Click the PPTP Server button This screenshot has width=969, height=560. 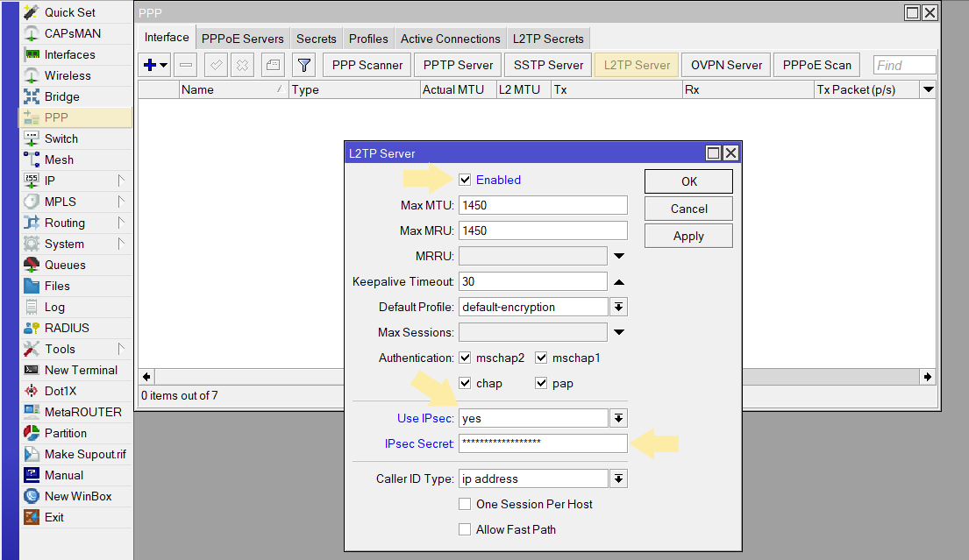pyautogui.click(x=458, y=65)
